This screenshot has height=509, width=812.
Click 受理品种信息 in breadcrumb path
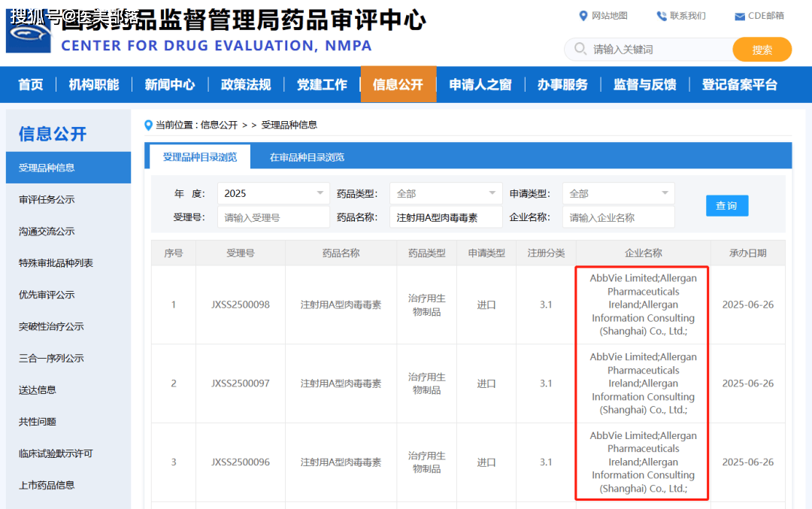(289, 126)
